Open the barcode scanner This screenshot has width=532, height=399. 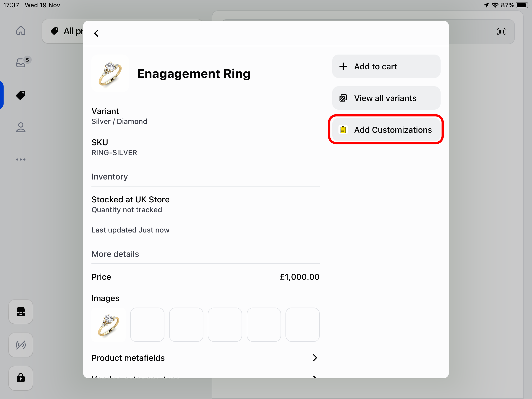[x=501, y=31]
